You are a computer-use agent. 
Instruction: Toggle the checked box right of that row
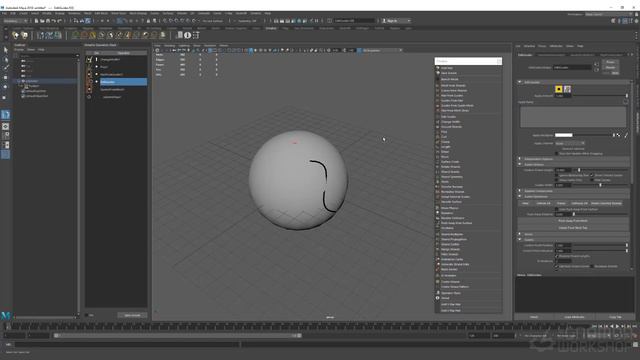tap(592, 175)
